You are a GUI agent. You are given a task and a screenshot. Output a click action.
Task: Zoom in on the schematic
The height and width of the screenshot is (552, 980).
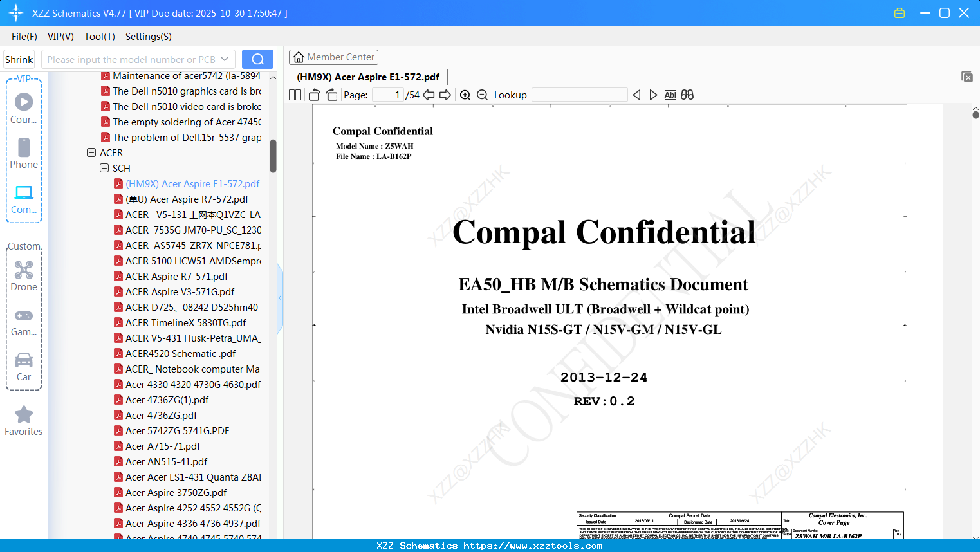[465, 95]
